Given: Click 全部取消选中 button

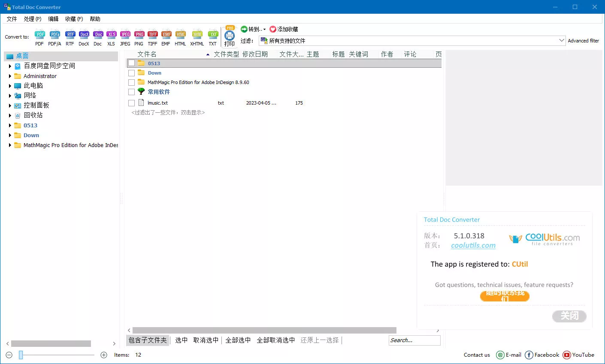Looking at the screenshot, I should pos(276,340).
